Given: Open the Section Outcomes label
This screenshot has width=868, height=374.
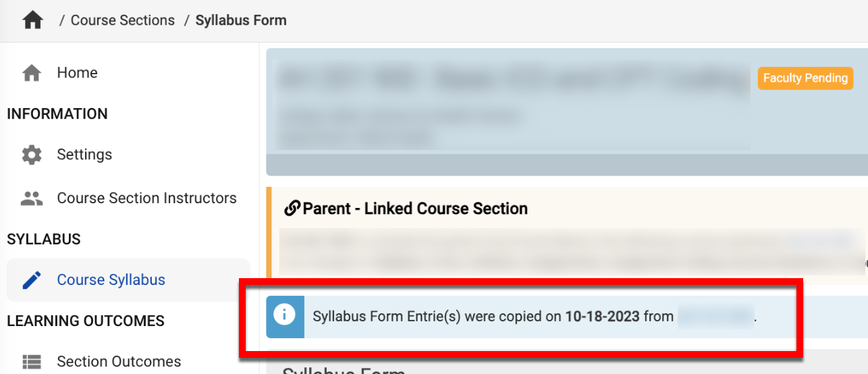Looking at the screenshot, I should [x=119, y=362].
